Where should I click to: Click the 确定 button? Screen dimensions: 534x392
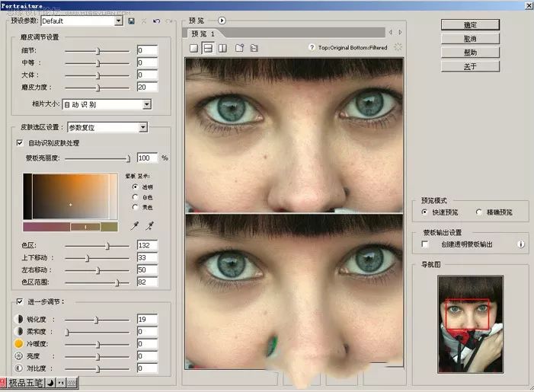[470, 24]
